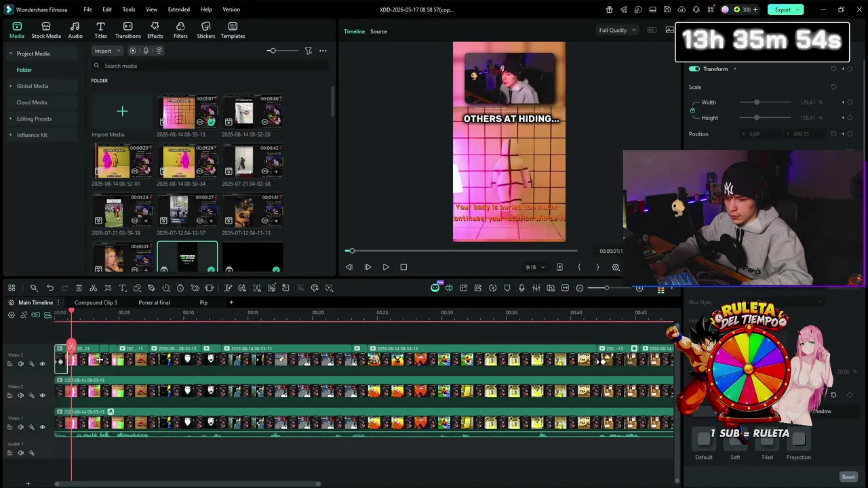Lock the Video 1 track
The height and width of the screenshot is (488, 868).
point(9,427)
